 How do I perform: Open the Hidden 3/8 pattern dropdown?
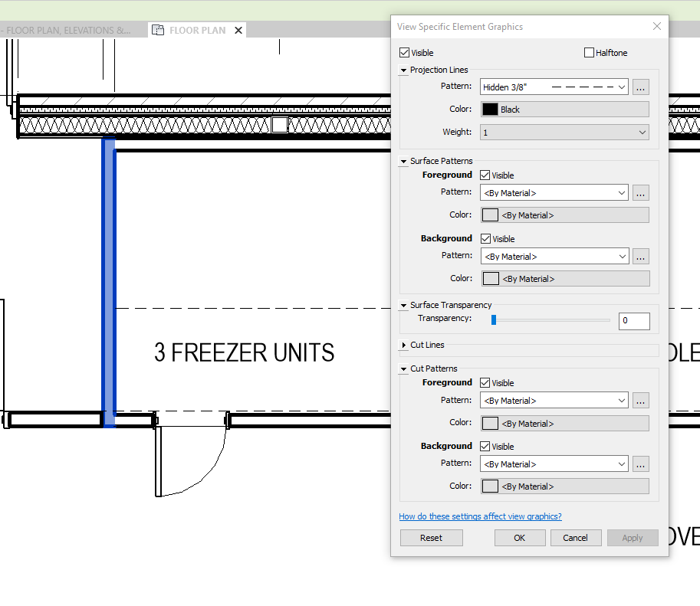[554, 87]
